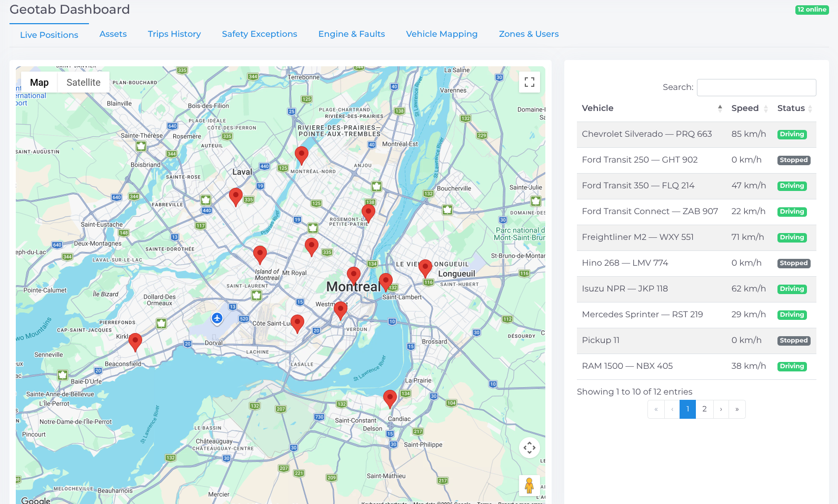Click the Chevrolet Silverado — PRQ 663 vehicle name
The height and width of the screenshot is (504, 838).
(x=647, y=134)
